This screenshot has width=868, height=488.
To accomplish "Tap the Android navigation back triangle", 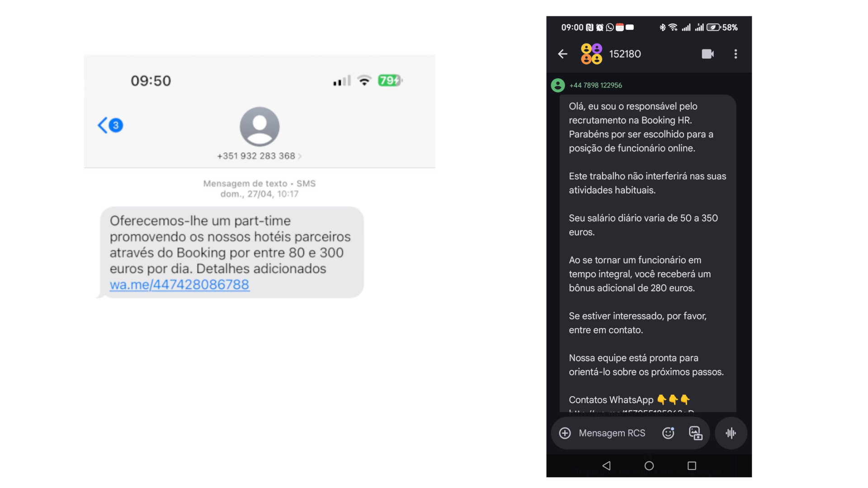I will [x=607, y=466].
